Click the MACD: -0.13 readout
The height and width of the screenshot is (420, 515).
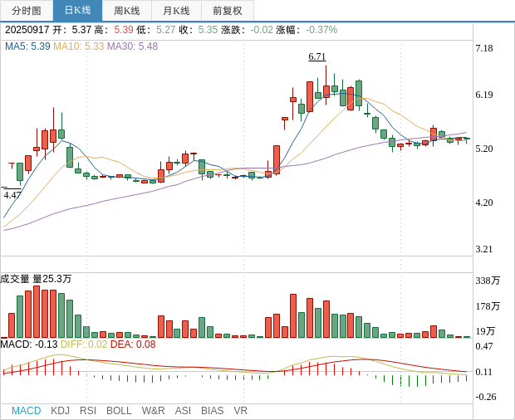coord(29,344)
